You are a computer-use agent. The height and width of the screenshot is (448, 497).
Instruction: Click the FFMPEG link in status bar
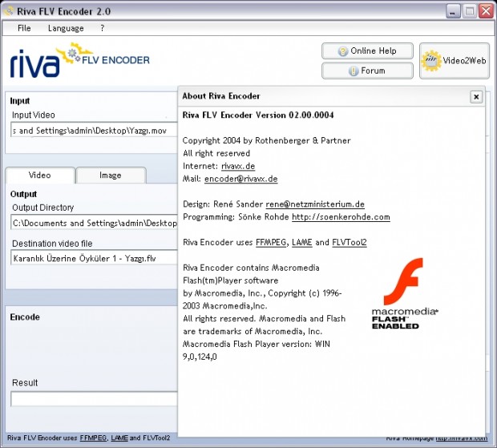click(x=93, y=438)
